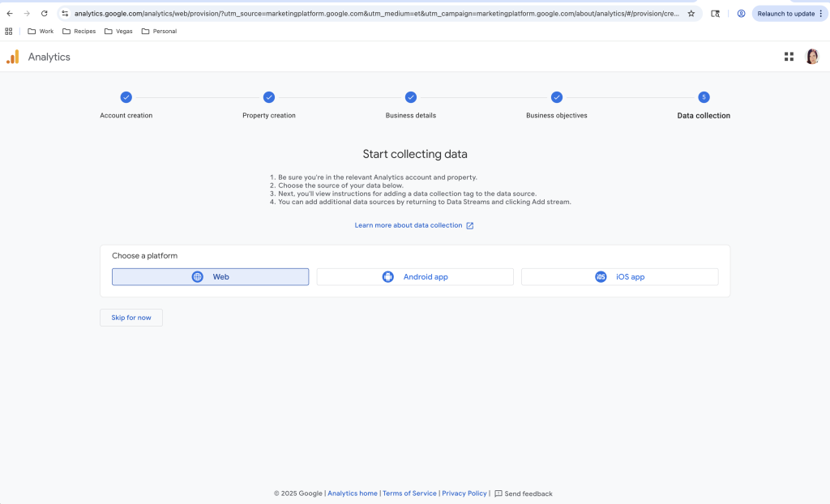Go to Business details step
This screenshot has width=830, height=504.
pyautogui.click(x=411, y=97)
